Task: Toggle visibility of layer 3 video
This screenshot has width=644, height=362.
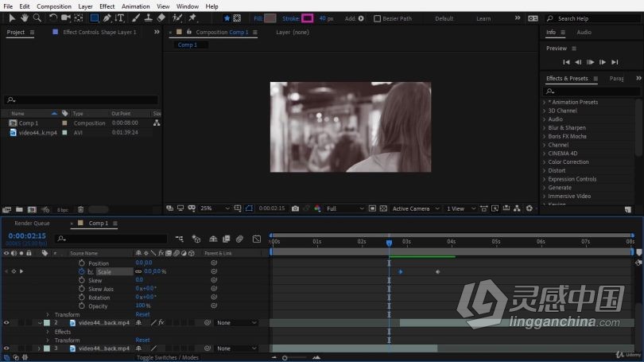Action: 6,348
